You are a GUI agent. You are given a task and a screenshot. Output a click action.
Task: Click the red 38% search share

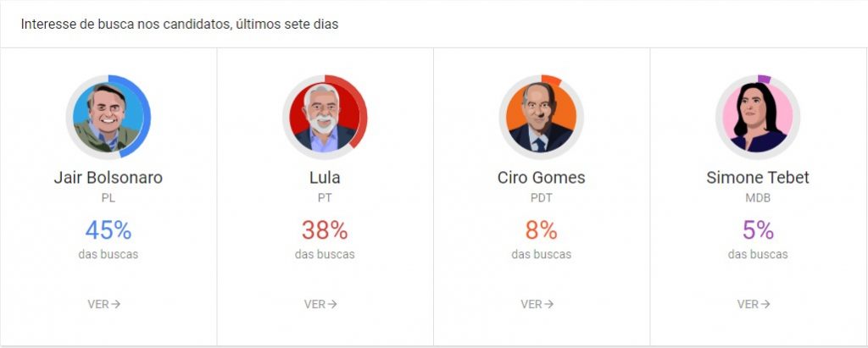click(x=325, y=229)
